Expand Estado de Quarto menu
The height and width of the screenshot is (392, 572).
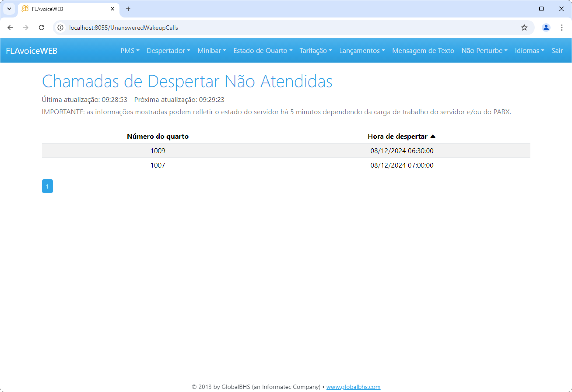(x=263, y=51)
